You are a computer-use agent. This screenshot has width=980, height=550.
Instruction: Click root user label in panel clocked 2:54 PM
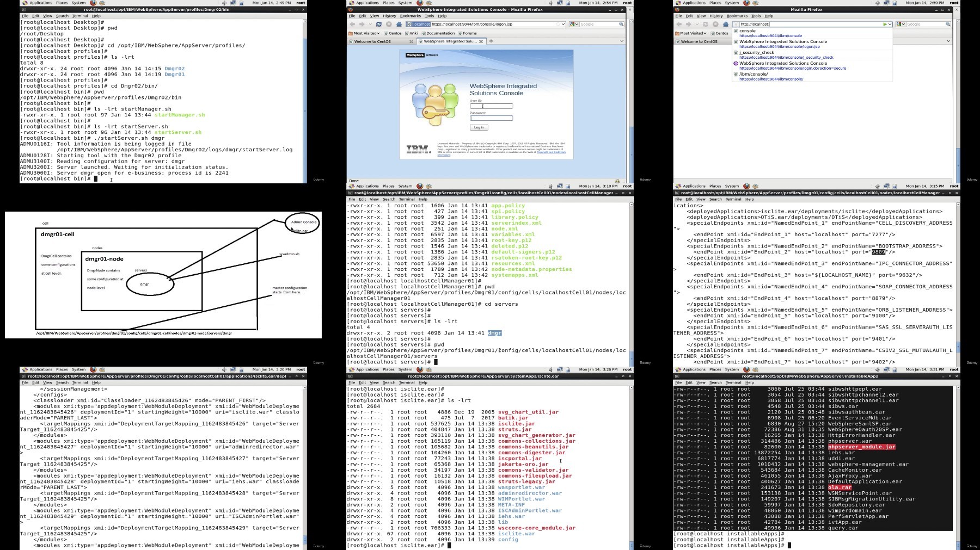tap(627, 3)
